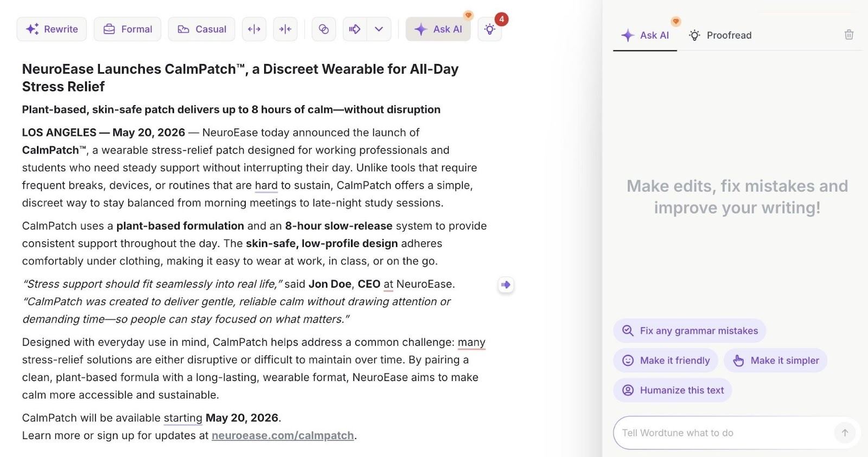Click the underlined word "starting"

pyautogui.click(x=183, y=418)
